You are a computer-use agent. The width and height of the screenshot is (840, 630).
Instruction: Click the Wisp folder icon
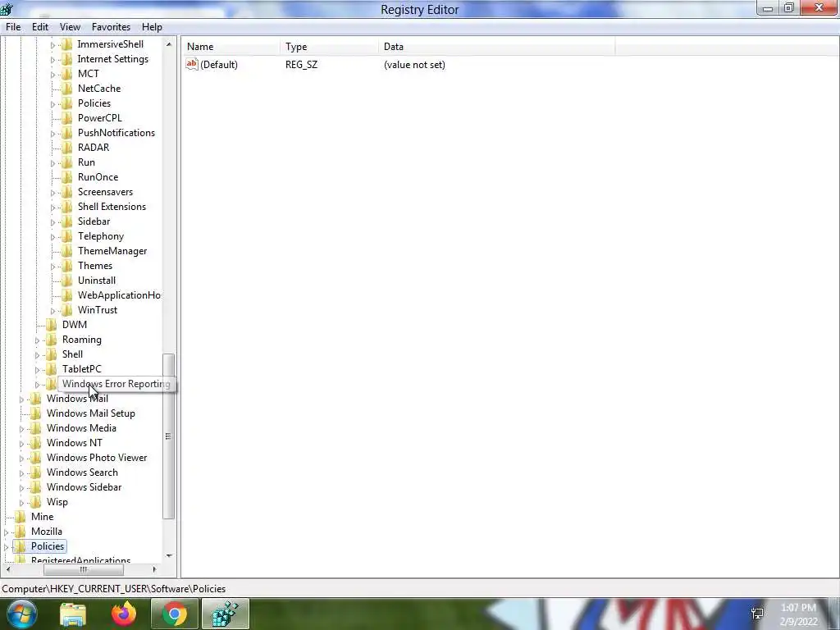(36, 502)
